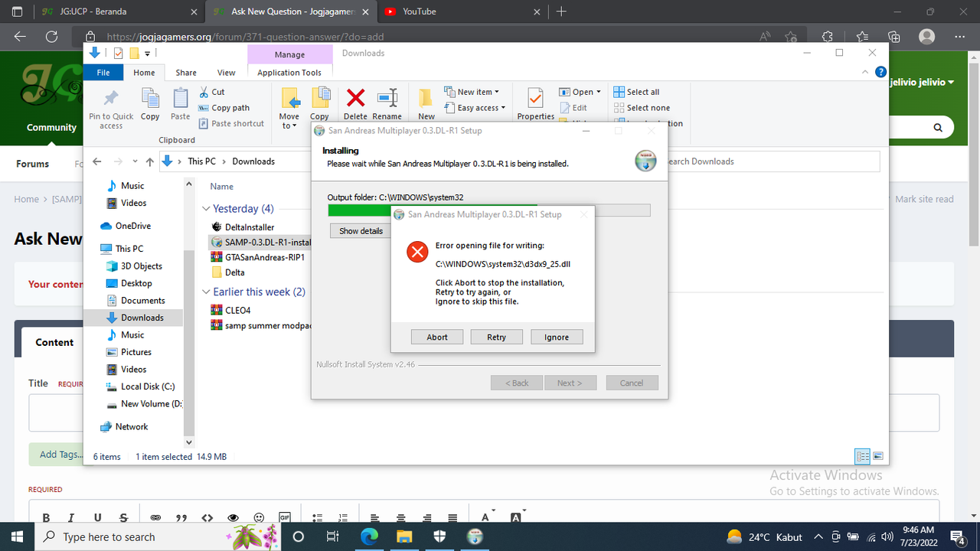Click the Explorer back arrow
The width and height of the screenshot is (980, 551).
point(97,161)
